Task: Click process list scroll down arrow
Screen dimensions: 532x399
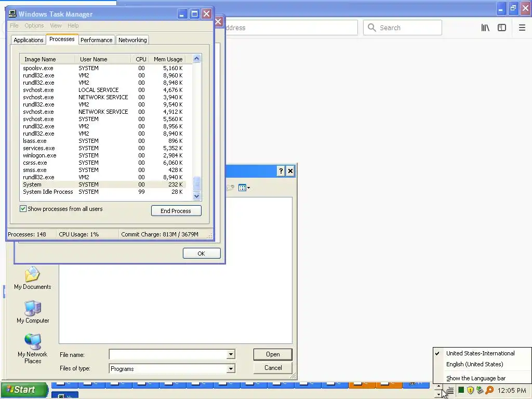Action: point(197,196)
